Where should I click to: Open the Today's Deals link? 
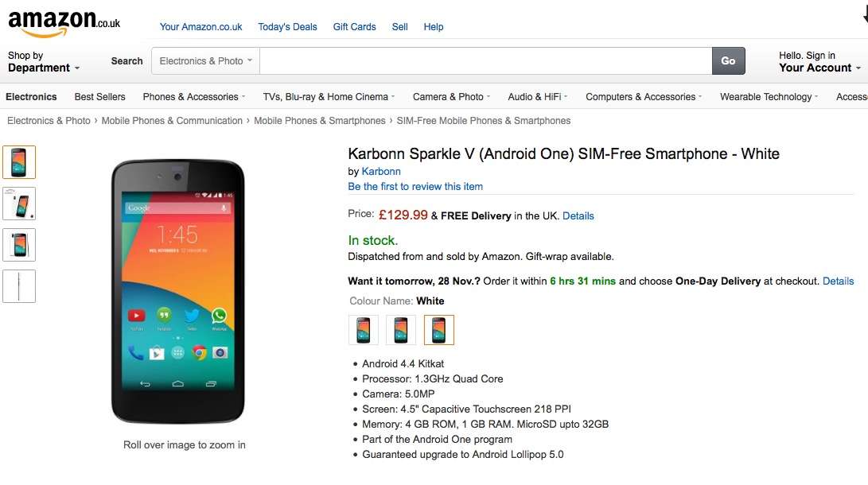click(x=287, y=26)
